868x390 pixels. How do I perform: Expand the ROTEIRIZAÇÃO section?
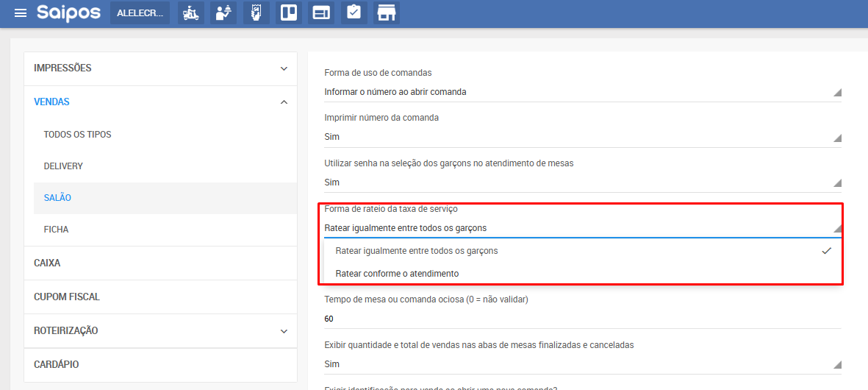[x=160, y=331]
